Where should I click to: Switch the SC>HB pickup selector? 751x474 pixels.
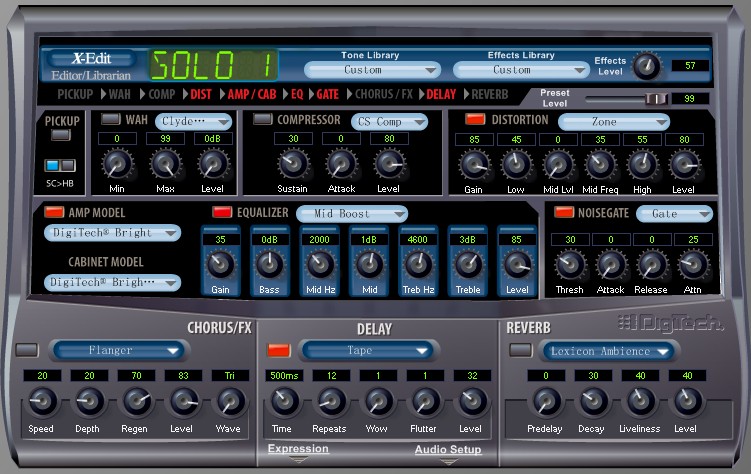60,166
